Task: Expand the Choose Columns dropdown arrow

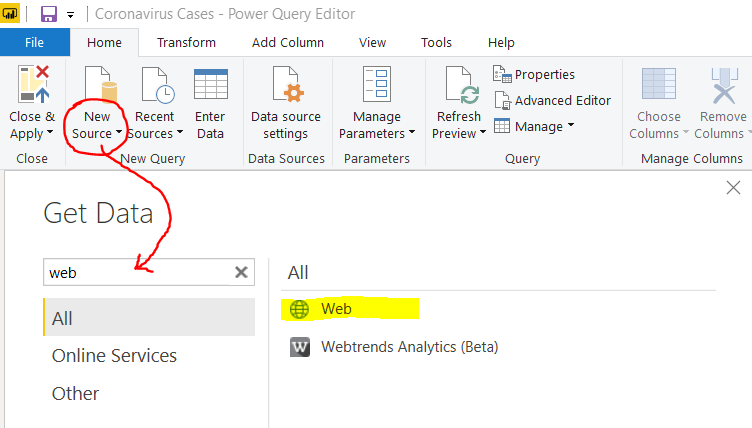Action: 686,132
